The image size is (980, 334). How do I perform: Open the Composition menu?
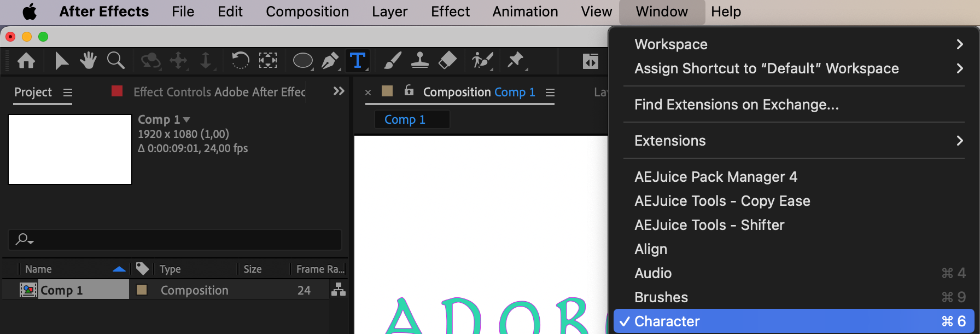pyautogui.click(x=307, y=11)
